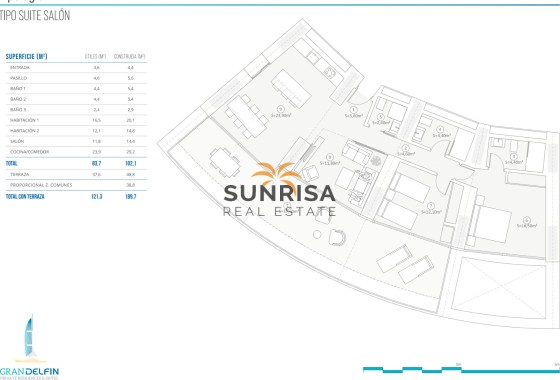
Task: Click the total useful area '83,7'
Action: tap(96, 163)
